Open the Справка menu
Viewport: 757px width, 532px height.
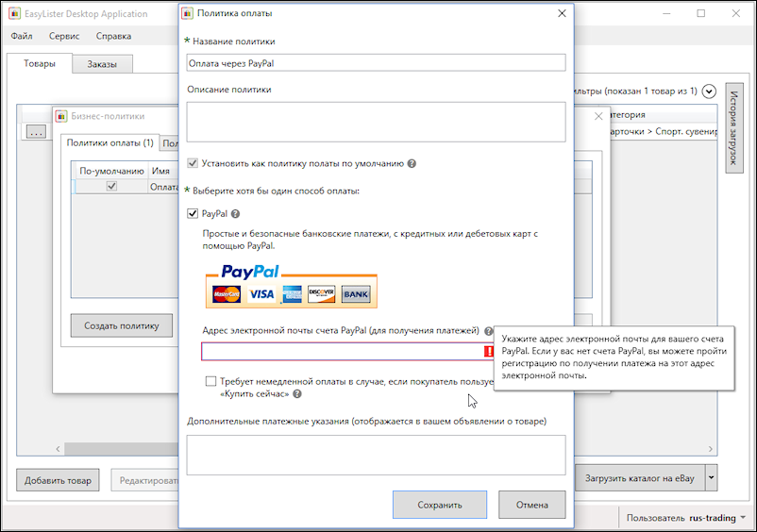click(113, 36)
